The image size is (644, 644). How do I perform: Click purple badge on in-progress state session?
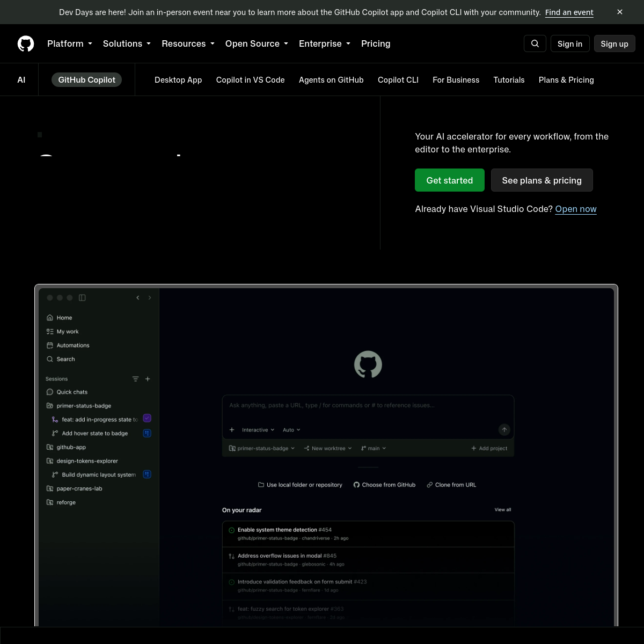[x=147, y=418]
